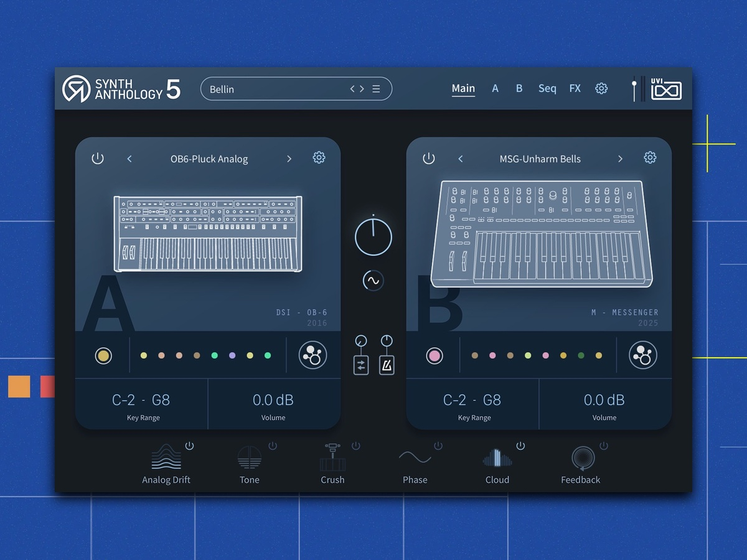Click layer A molecule randomize icon

(x=313, y=355)
